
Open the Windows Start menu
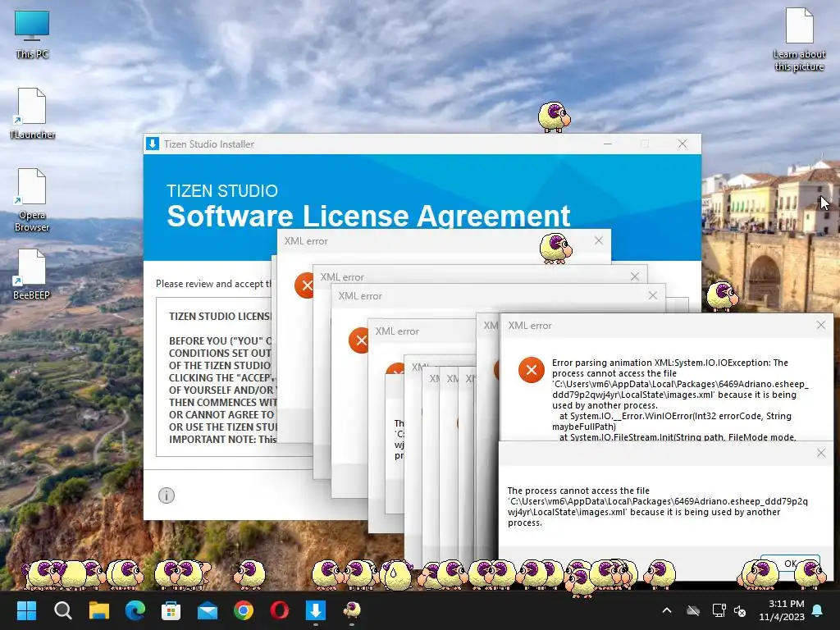click(x=26, y=610)
